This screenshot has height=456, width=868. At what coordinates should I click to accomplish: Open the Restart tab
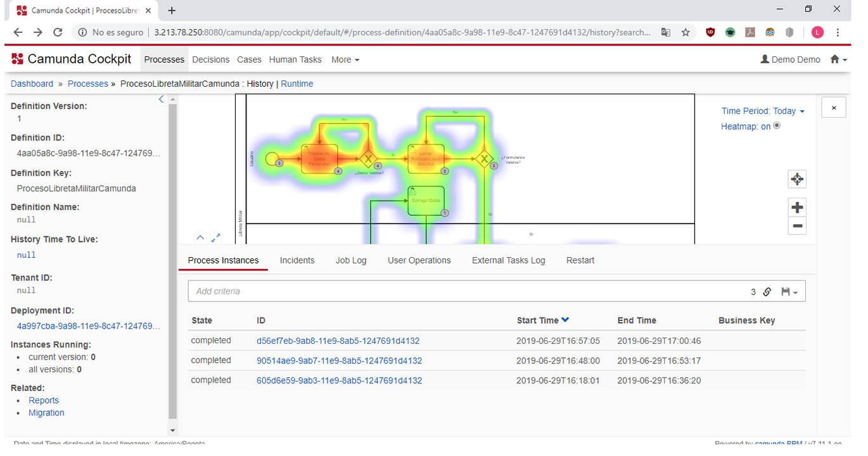click(580, 260)
